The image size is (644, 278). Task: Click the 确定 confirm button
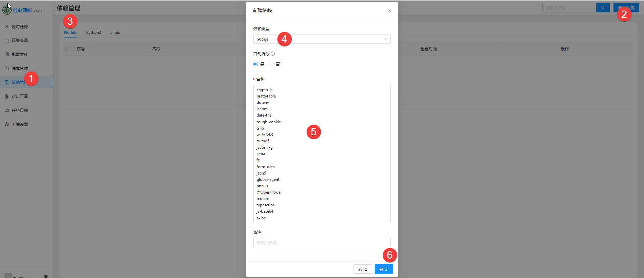(x=384, y=269)
